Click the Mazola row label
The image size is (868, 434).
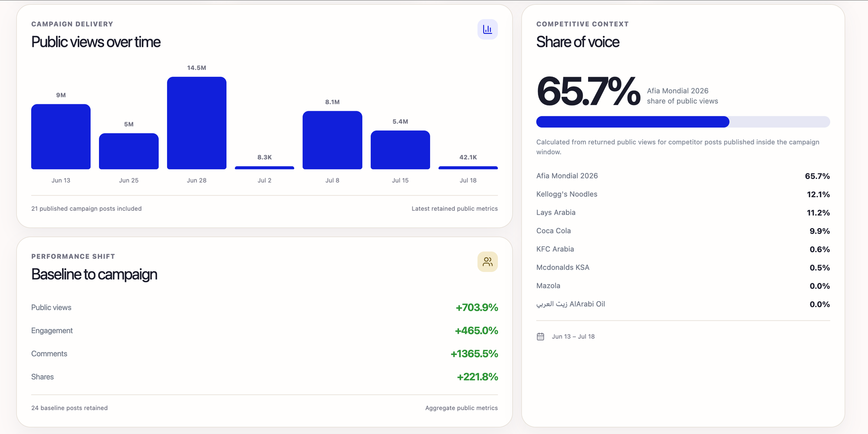548,286
